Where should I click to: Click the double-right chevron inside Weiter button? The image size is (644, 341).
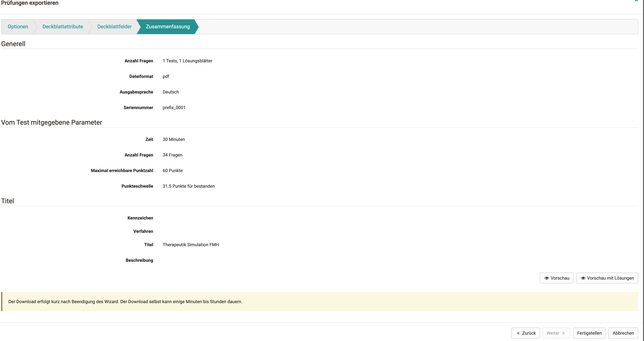click(563, 333)
